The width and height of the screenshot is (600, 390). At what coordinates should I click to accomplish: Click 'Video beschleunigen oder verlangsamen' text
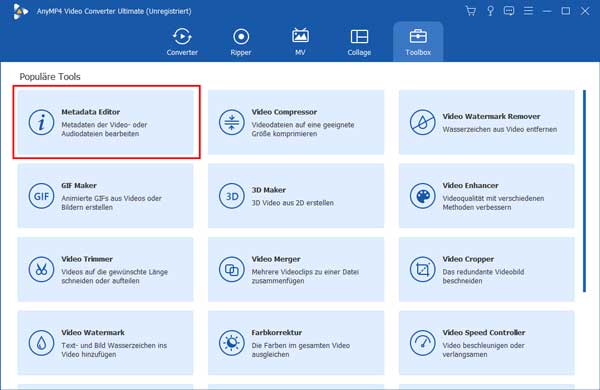(483, 350)
